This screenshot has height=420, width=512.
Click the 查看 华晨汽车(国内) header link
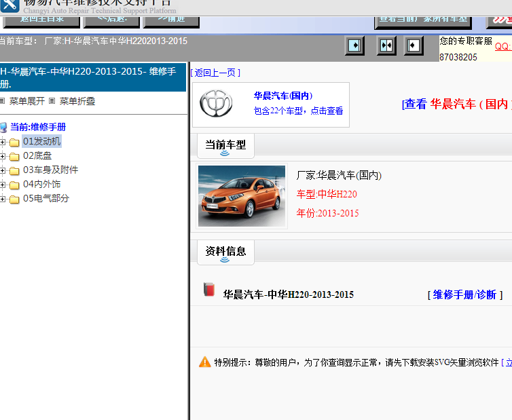tap(457, 104)
